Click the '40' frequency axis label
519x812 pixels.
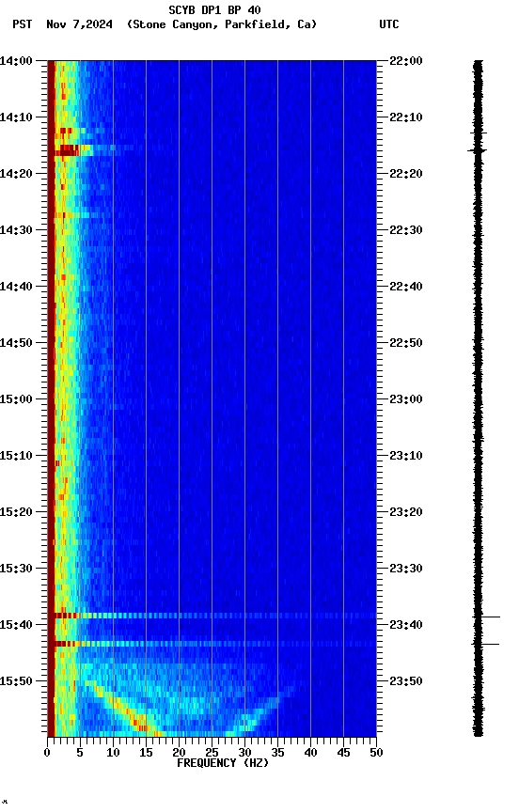(311, 753)
